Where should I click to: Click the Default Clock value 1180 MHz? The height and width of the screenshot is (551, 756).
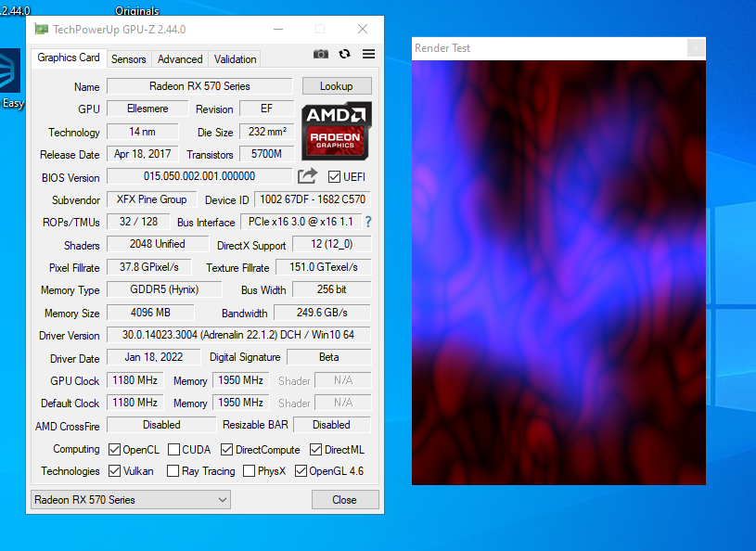[x=135, y=403]
